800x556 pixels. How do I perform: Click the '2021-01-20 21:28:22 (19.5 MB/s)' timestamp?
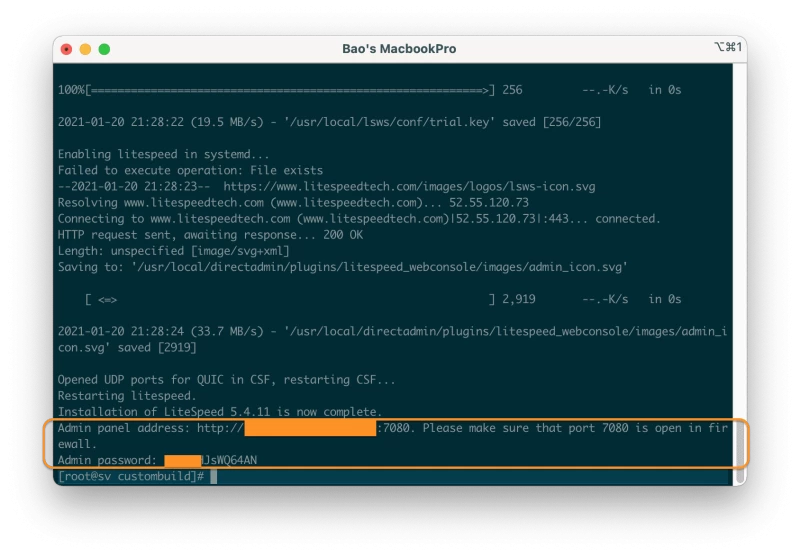tap(160, 122)
